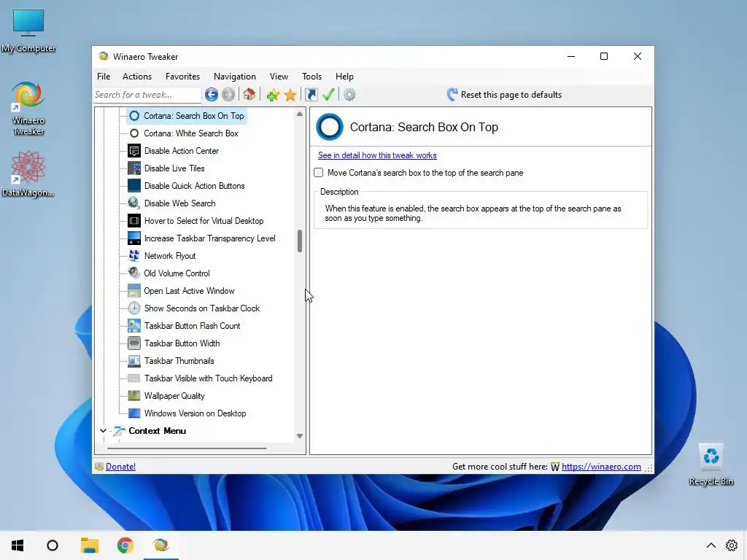
Task: Open the File menu
Action: click(104, 77)
